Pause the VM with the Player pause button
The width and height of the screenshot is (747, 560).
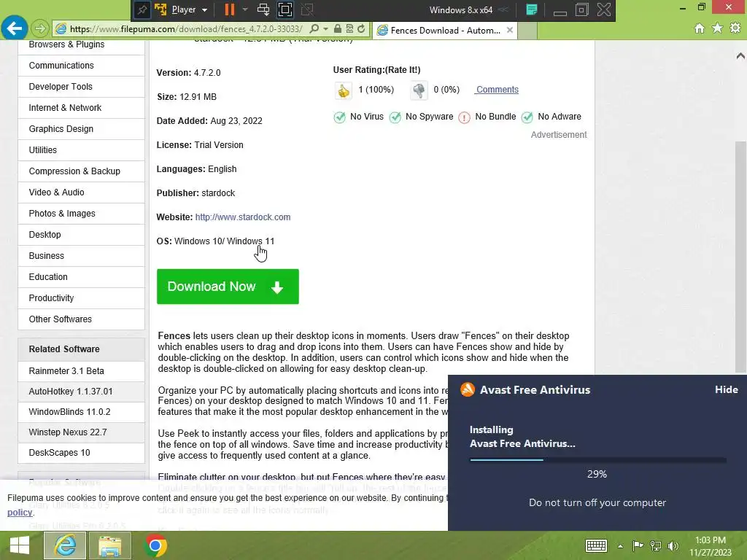pyautogui.click(x=230, y=9)
